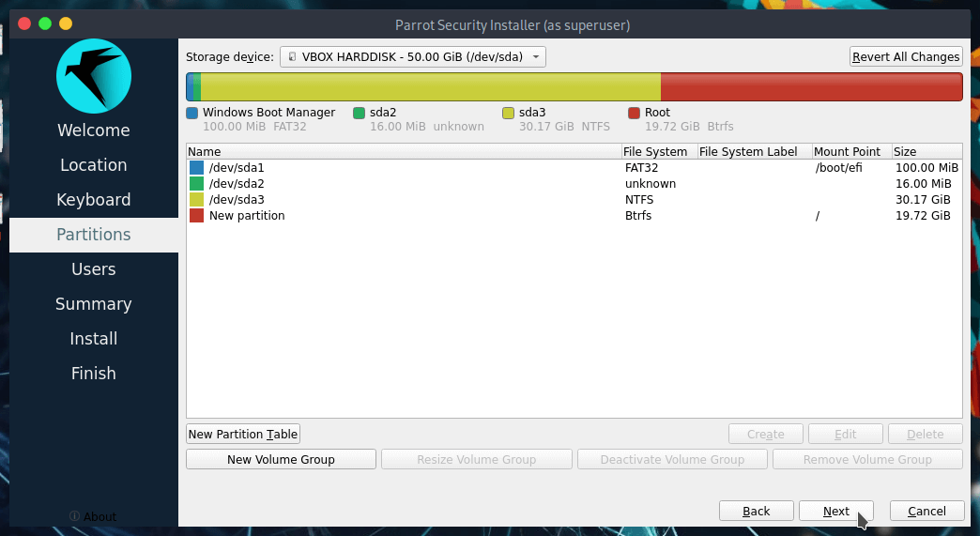Click the blue /dev/sda1 partition icon
This screenshot has width=980, height=536.
[x=196, y=167]
